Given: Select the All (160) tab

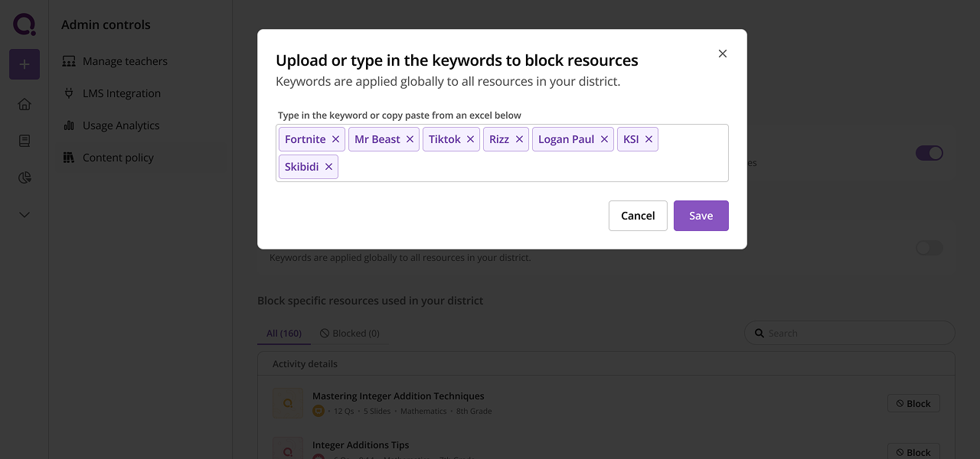Looking at the screenshot, I should click(283, 333).
